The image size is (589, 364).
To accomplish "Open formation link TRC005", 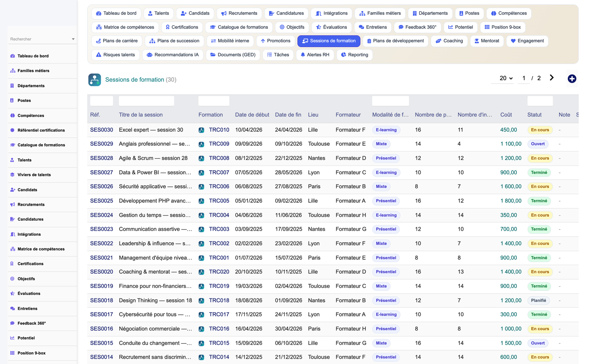I will click(219, 201).
